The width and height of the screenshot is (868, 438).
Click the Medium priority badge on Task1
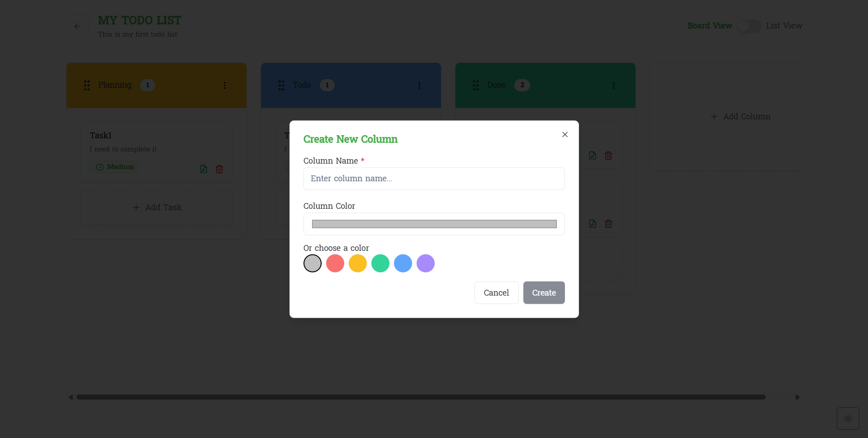(115, 167)
